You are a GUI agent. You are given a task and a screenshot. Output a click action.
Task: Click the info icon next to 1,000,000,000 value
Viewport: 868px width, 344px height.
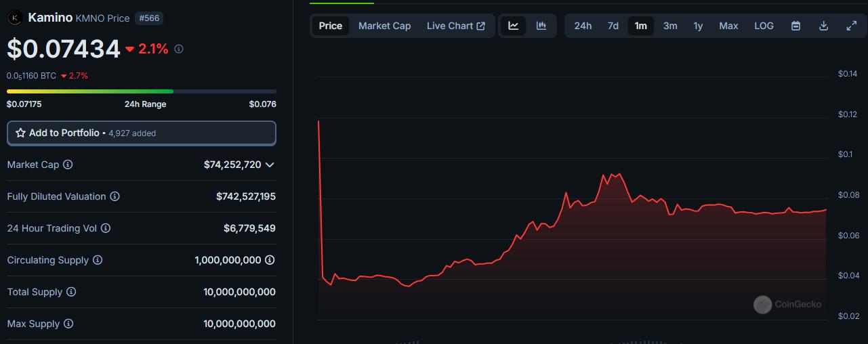[x=270, y=260]
